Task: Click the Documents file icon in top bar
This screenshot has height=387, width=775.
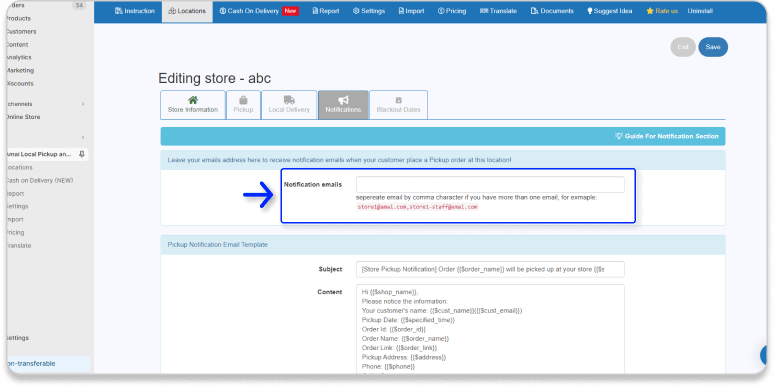Action: 534,11
